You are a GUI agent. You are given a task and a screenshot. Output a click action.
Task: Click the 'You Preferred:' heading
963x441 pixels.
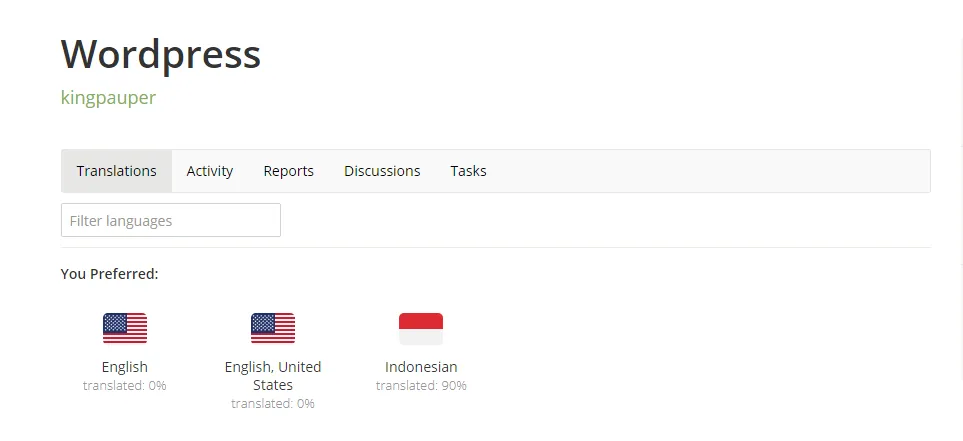tap(109, 274)
